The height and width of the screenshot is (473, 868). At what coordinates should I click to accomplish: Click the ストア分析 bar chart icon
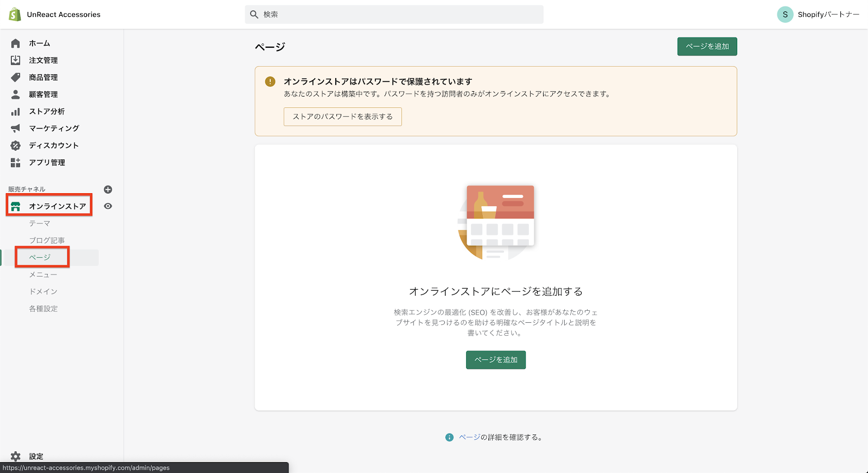coord(16,112)
